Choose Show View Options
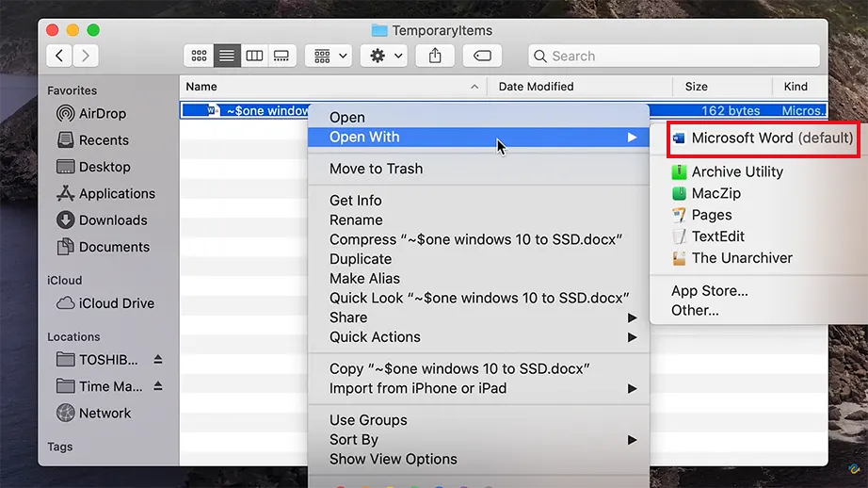Screen dimensions: 868x488 [478, 459]
